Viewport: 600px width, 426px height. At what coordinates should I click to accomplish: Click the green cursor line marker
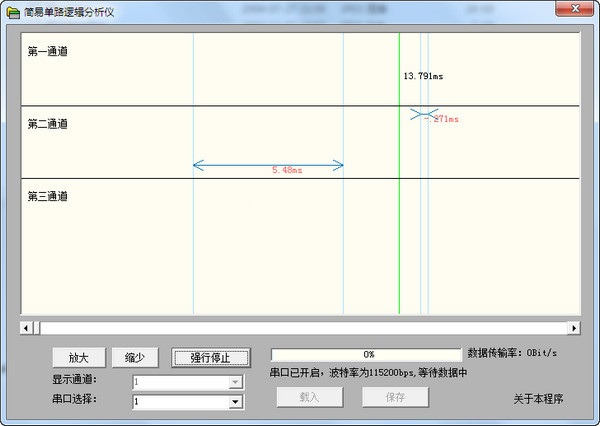click(x=399, y=173)
